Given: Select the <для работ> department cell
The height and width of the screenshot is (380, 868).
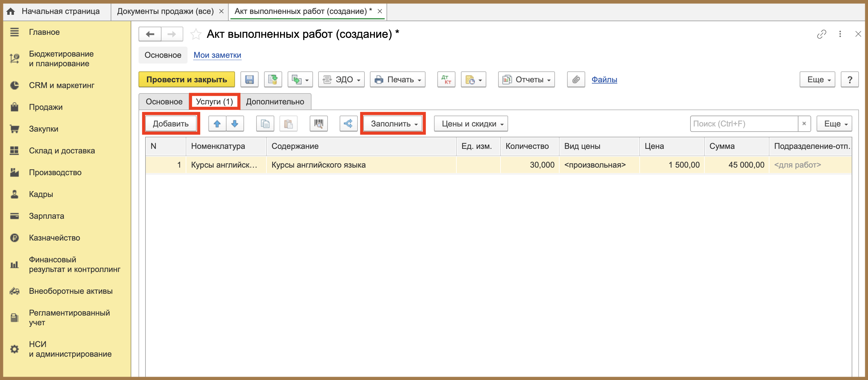Looking at the screenshot, I should (810, 165).
